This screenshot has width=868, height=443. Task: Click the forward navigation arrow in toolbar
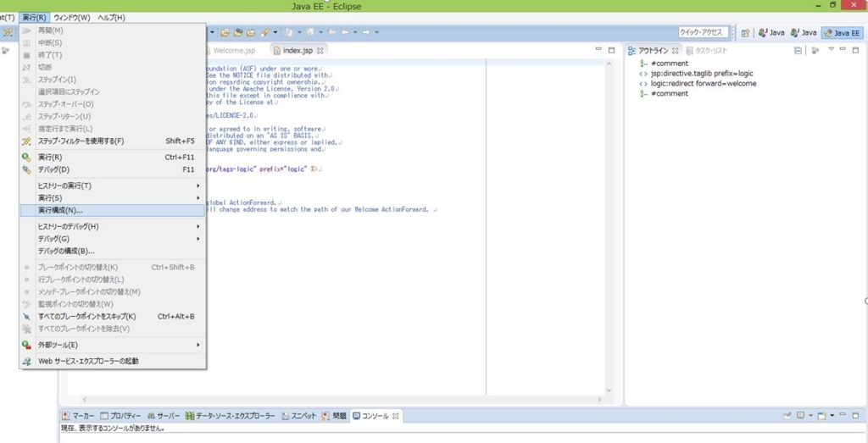coord(366,33)
